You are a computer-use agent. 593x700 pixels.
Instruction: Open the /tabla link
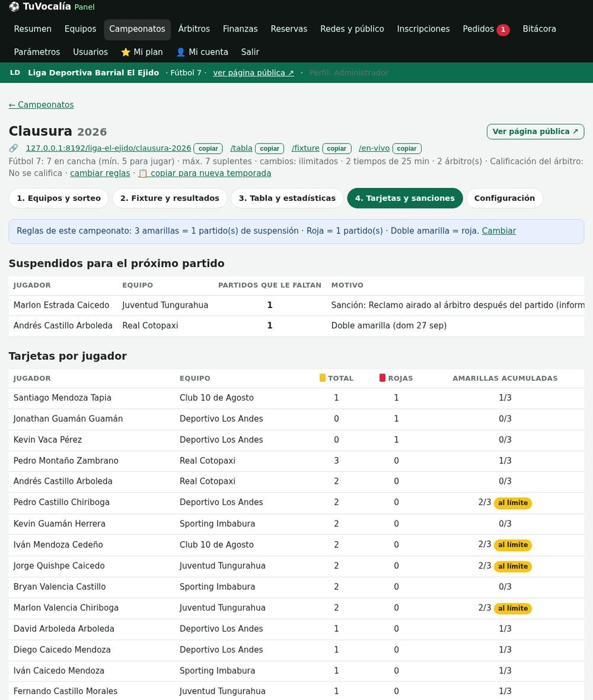coord(241,148)
